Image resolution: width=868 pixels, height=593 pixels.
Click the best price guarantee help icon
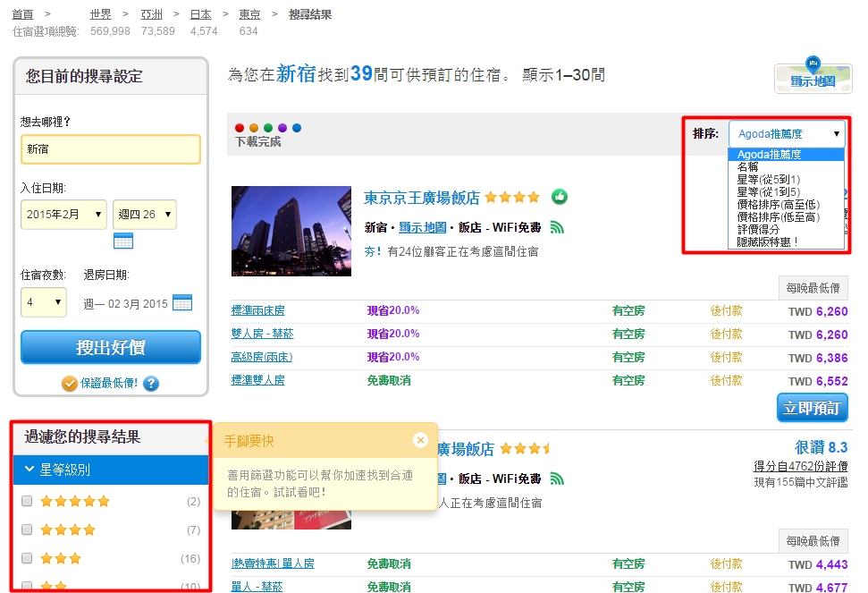151,384
